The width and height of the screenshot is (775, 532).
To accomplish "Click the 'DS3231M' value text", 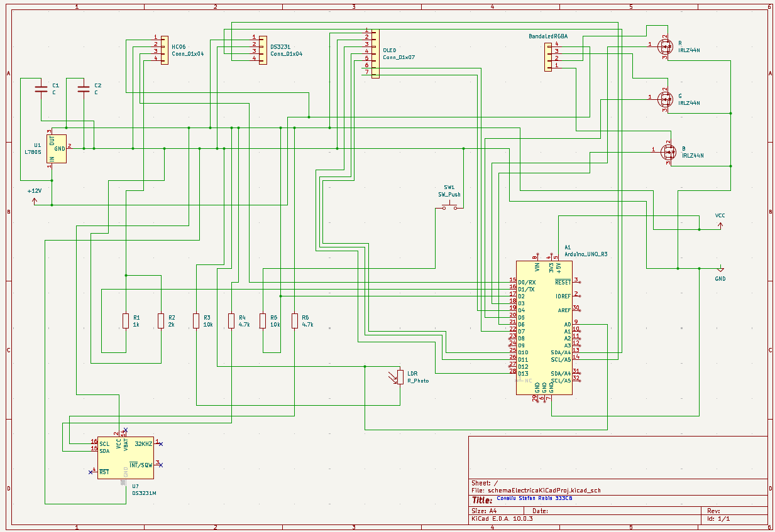I will (144, 494).
